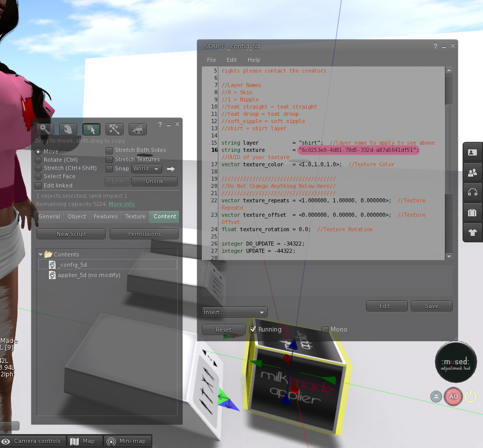Image resolution: width=483 pixels, height=448 pixels.
Task: Open Inventory via the suitcase icon
Action: pos(472,212)
